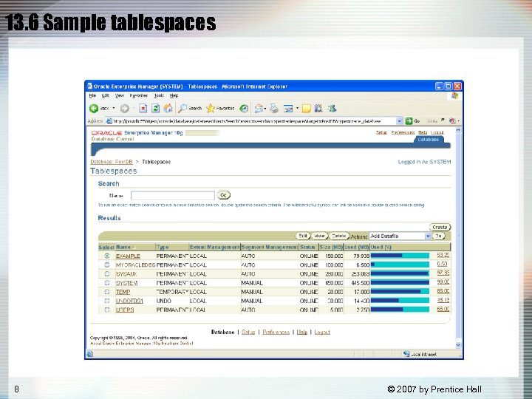Click the IE Back arrow icon
Viewport: 532px width, 399px height.
coord(94,108)
